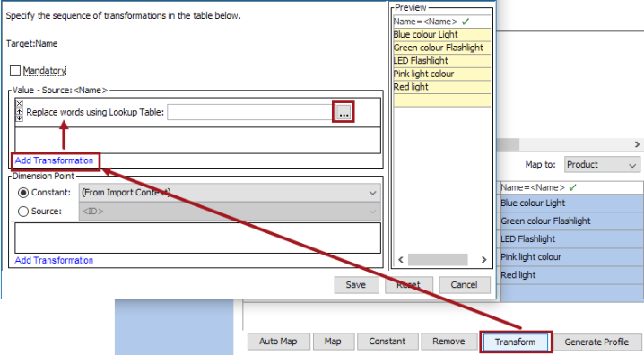This screenshot has width=644, height=355.
Task: Expand the From Import Context dropdown
Action: 230,193
